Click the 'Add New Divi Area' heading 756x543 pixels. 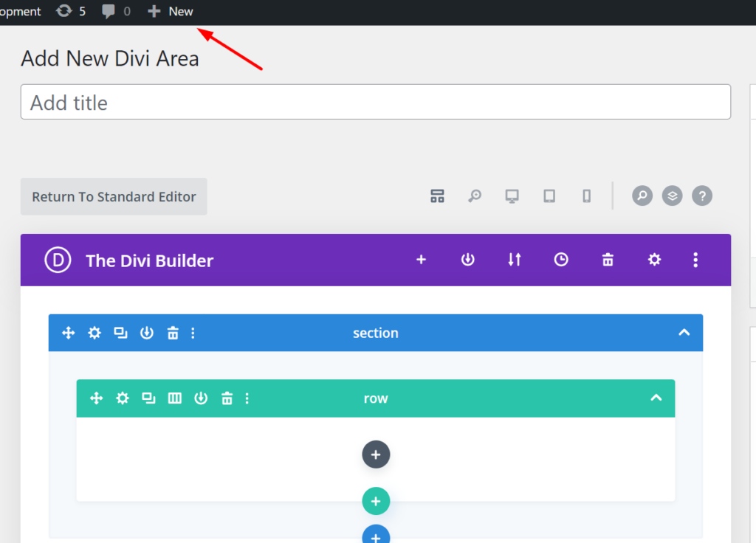click(x=110, y=59)
